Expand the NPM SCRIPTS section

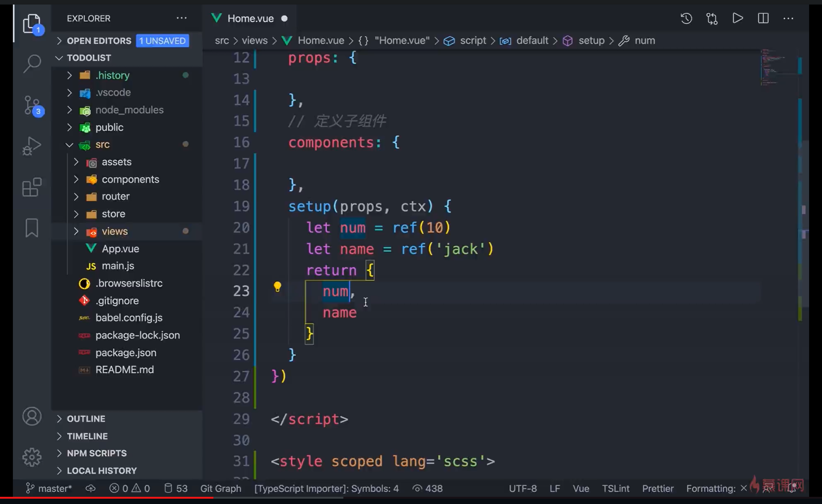[97, 453]
